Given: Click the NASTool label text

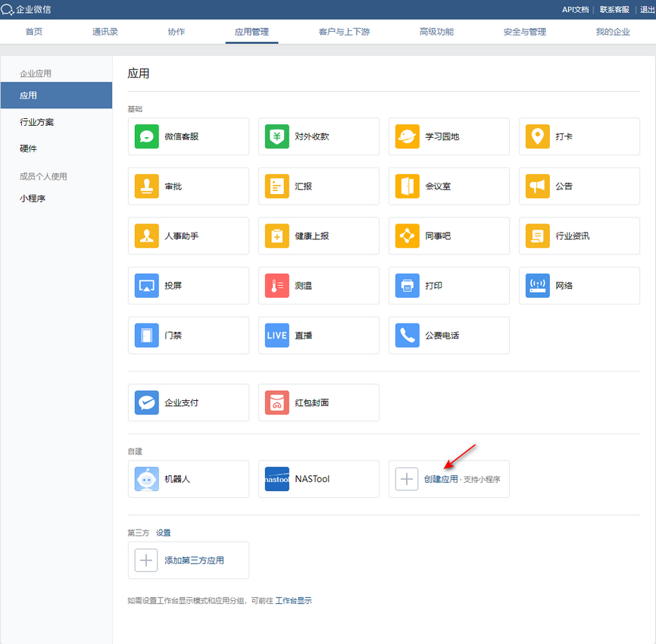Looking at the screenshot, I should tap(312, 479).
